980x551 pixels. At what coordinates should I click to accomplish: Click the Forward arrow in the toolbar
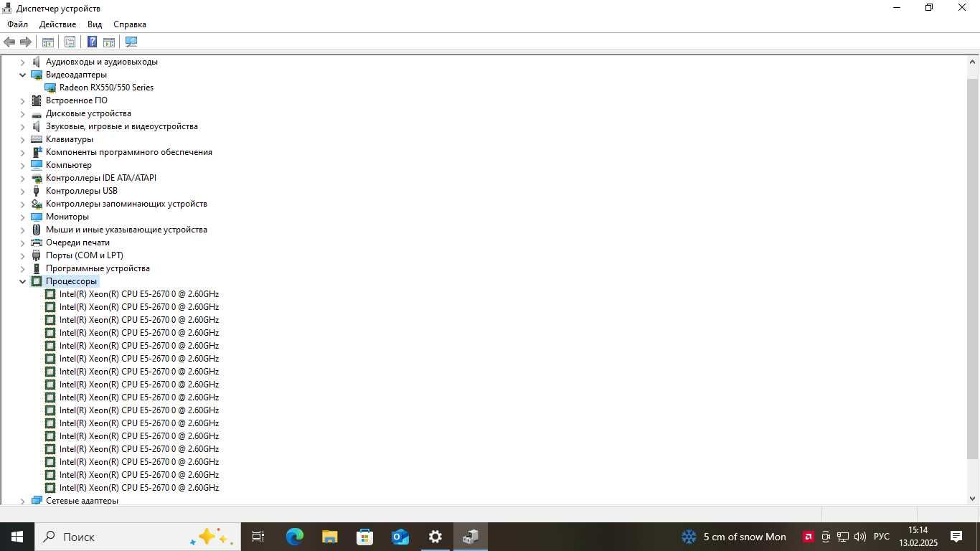(x=25, y=42)
